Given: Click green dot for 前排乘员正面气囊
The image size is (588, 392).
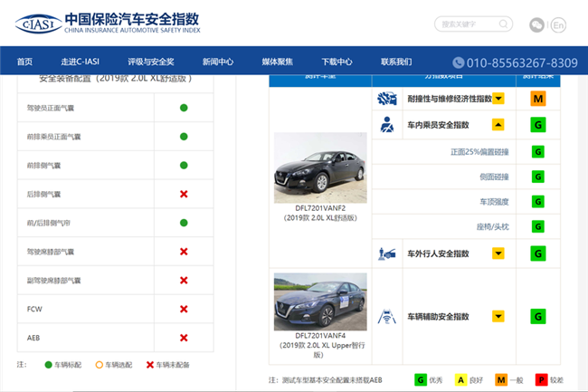Looking at the screenshot, I should pos(184,137).
